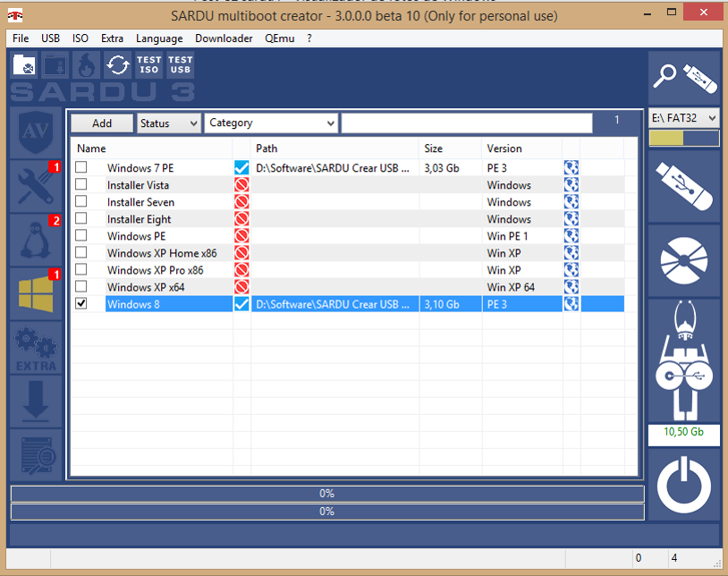Sort list by Path column header
This screenshot has width=728, height=576.
click(x=334, y=148)
